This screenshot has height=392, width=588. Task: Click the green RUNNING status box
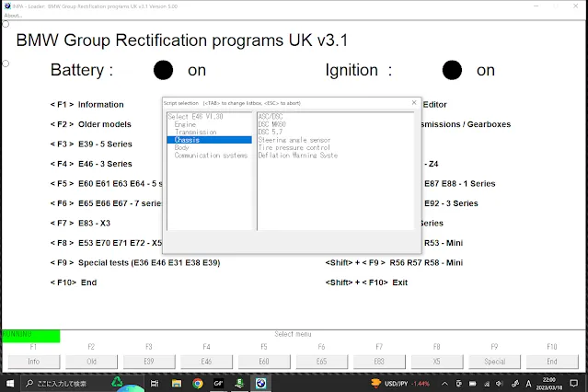click(30, 336)
